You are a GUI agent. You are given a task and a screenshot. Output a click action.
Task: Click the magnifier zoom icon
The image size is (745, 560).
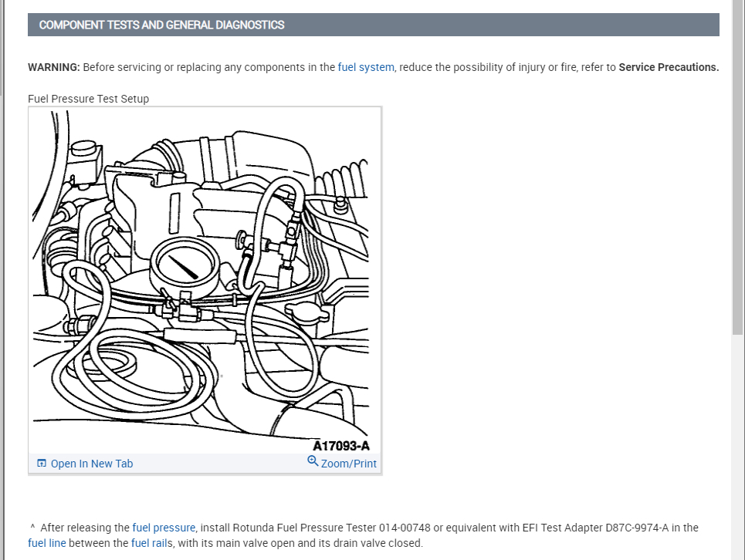(x=313, y=460)
